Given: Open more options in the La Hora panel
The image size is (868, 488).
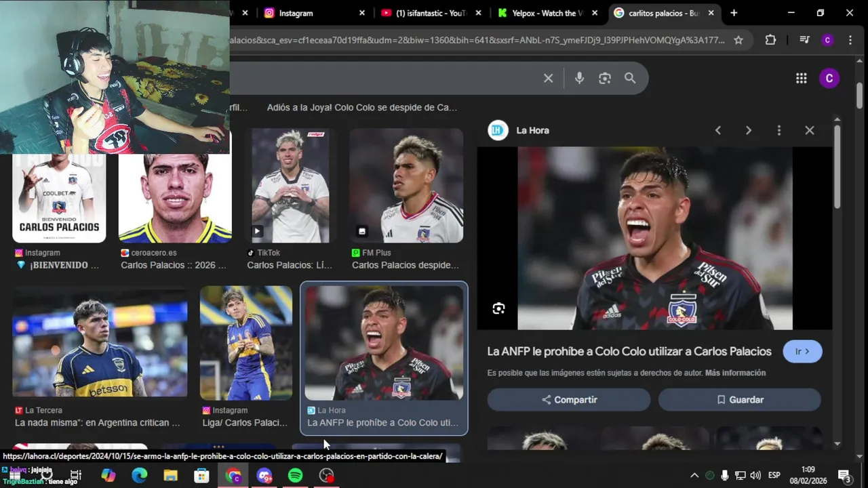Looking at the screenshot, I should coord(778,130).
